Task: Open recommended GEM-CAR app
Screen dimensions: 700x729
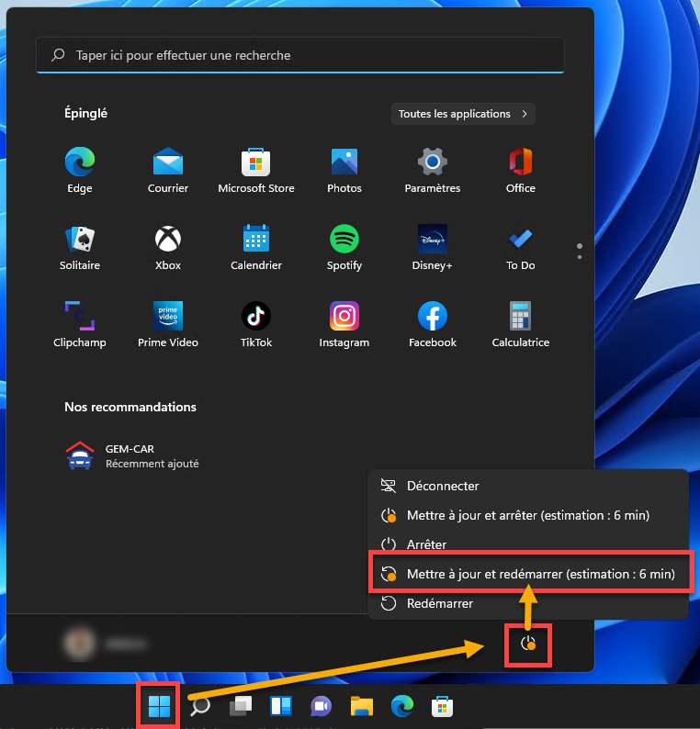Action: pyautogui.click(x=132, y=456)
